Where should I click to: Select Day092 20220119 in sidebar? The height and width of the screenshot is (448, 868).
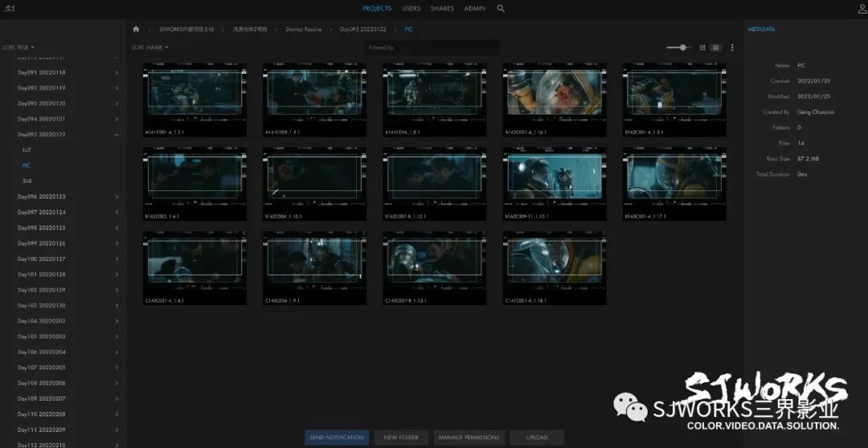point(41,88)
